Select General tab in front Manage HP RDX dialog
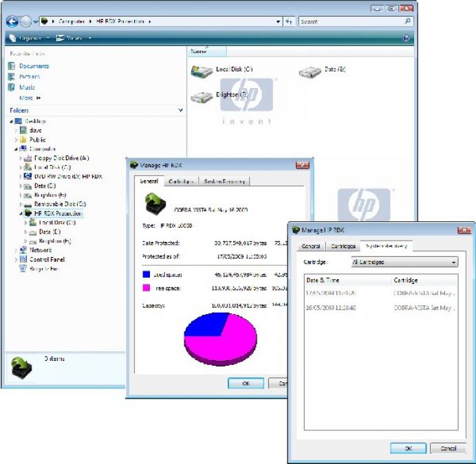The width and height of the screenshot is (476, 464). pyautogui.click(x=311, y=246)
